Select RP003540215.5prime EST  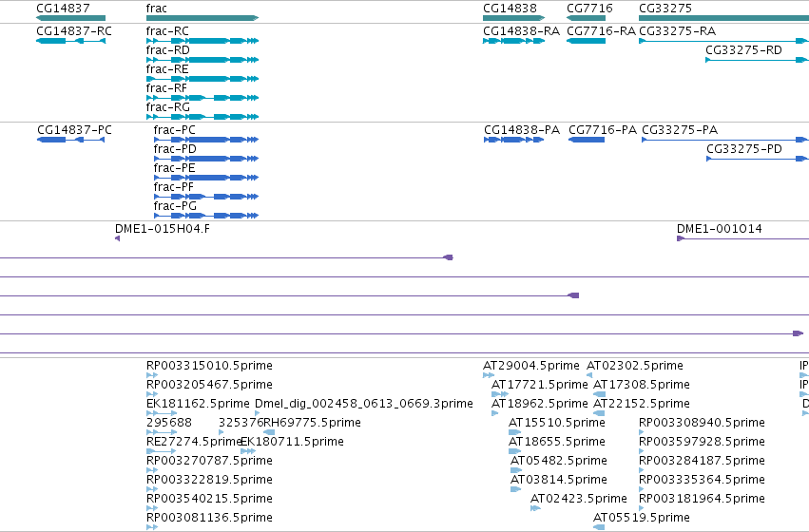pos(209,499)
